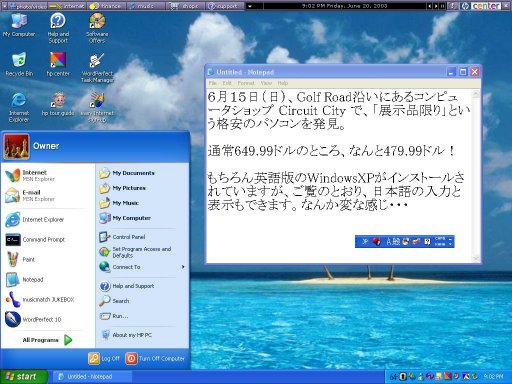Select the photo/video tab on the top bar
The height and width of the screenshot is (384, 512).
(x=28, y=6)
